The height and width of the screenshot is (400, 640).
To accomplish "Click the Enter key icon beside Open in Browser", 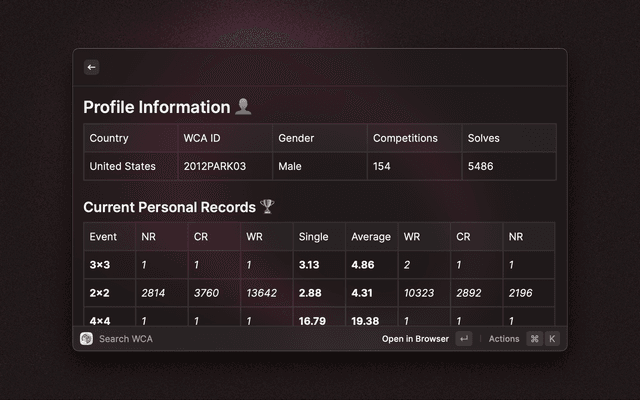I will [464, 339].
